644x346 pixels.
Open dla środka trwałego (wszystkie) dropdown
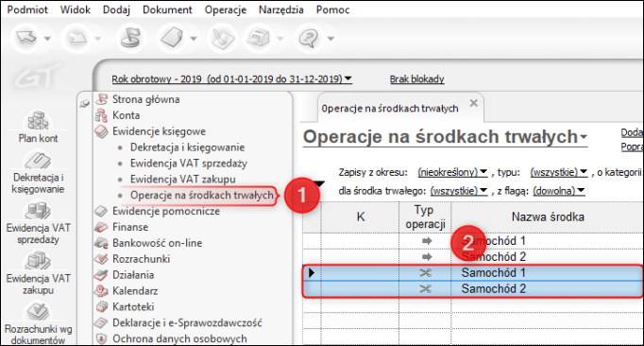click(459, 191)
